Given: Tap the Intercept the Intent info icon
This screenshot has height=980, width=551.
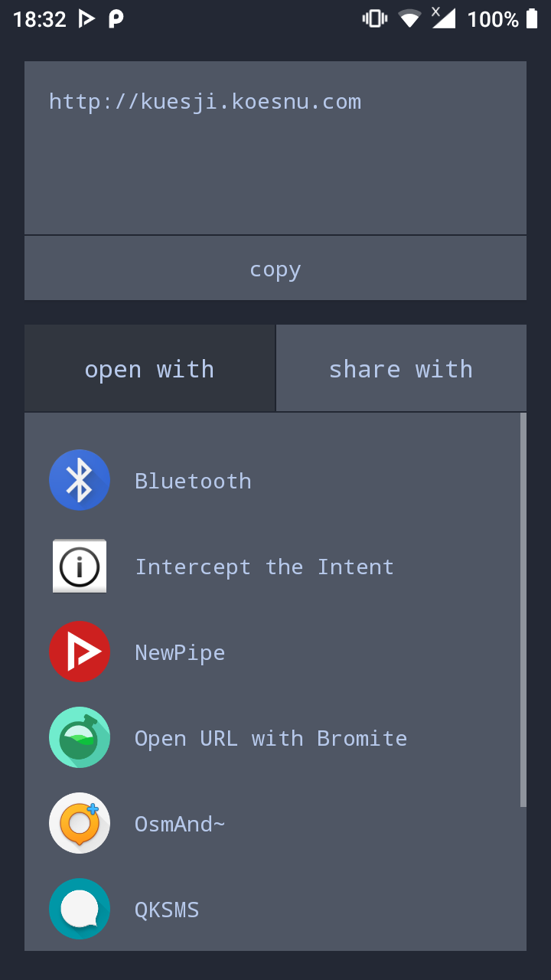Looking at the screenshot, I should tap(80, 567).
